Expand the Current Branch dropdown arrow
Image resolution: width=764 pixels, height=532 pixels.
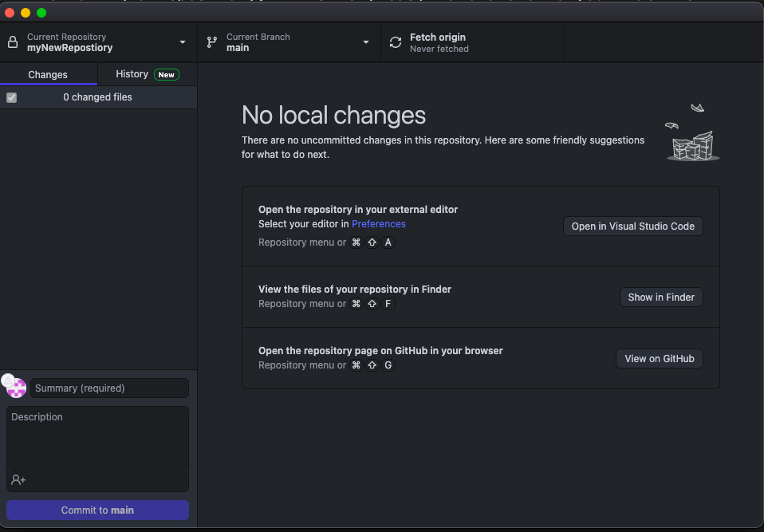click(366, 42)
